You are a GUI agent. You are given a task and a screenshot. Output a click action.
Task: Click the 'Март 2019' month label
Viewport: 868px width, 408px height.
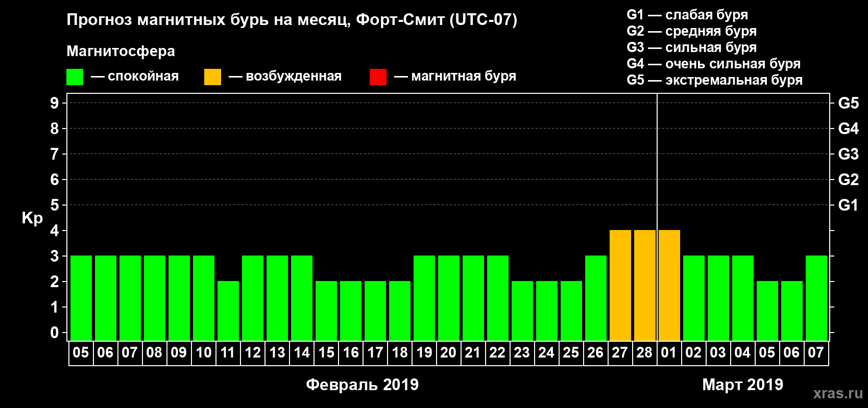742,385
